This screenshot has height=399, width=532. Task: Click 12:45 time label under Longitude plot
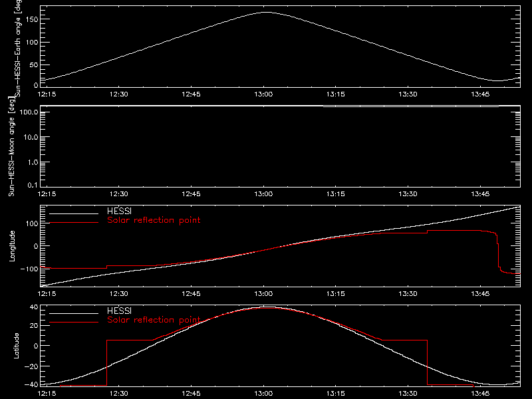point(191,294)
